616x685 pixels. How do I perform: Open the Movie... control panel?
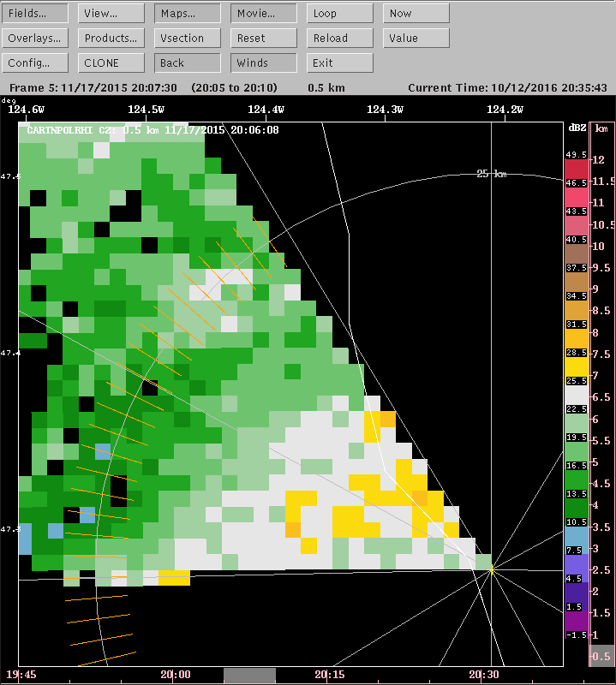point(264,14)
